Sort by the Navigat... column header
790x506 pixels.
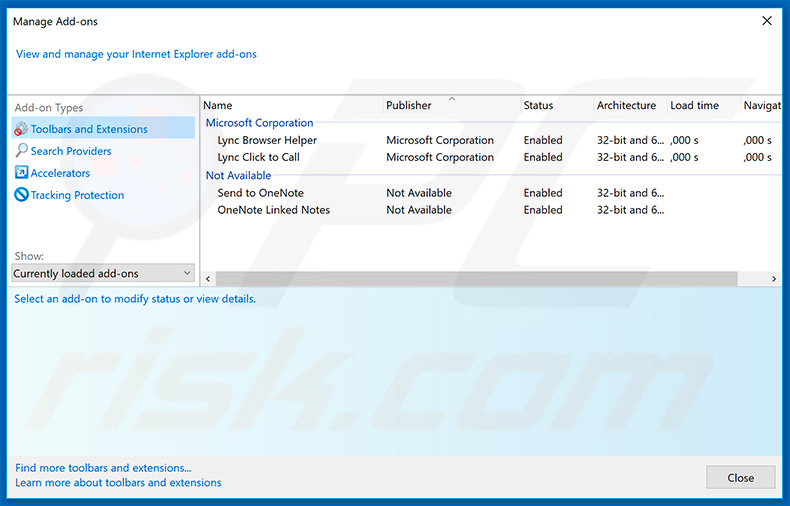tap(762, 105)
